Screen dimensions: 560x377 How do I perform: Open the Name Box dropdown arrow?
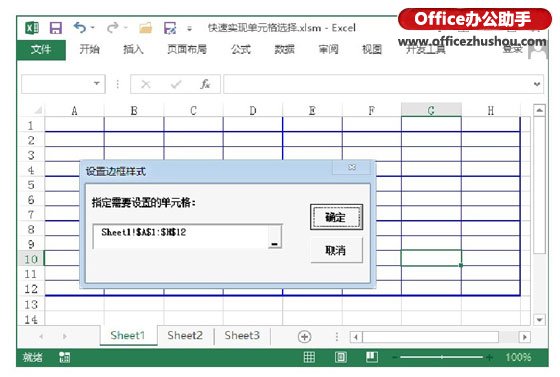coord(97,84)
